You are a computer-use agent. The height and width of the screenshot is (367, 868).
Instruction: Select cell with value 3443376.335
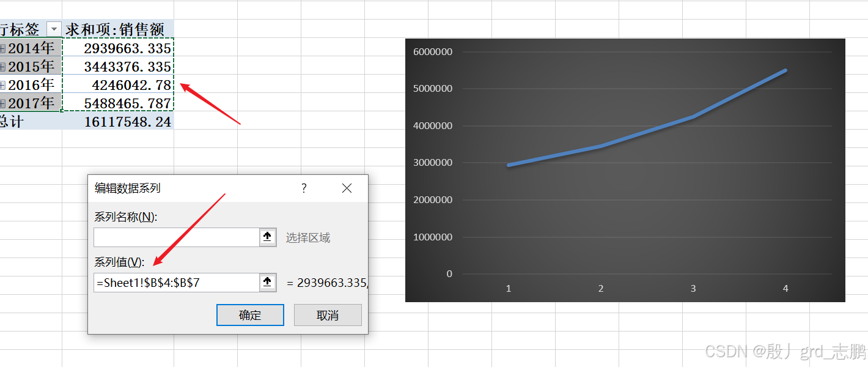pyautogui.click(x=118, y=66)
